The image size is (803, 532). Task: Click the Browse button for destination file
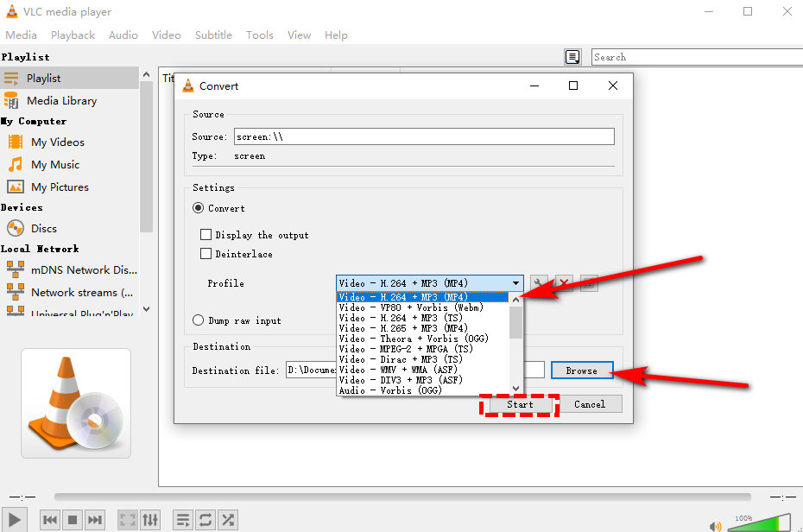(x=582, y=370)
